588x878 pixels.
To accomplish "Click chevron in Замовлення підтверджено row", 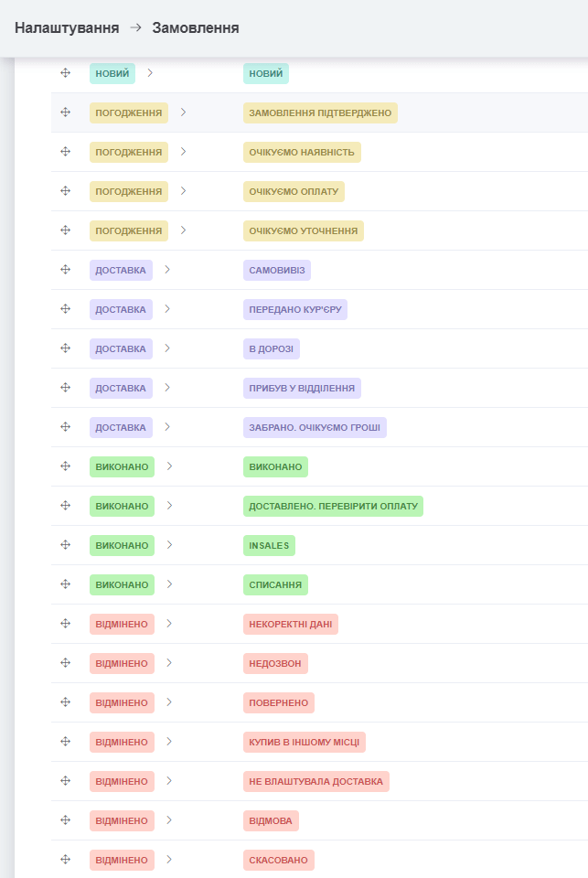I will pyautogui.click(x=183, y=112).
